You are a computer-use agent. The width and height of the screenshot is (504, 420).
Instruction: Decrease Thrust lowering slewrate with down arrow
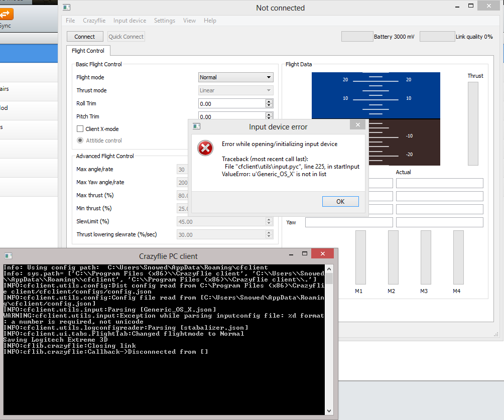point(269,237)
